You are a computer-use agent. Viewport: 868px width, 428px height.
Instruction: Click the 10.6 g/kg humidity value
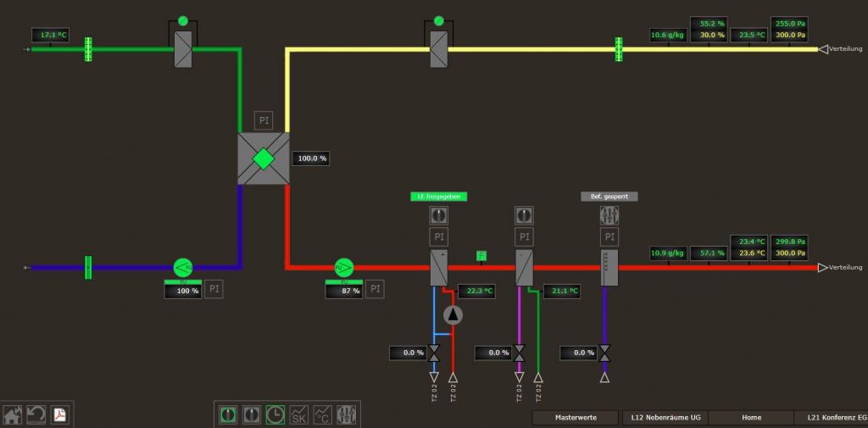668,36
